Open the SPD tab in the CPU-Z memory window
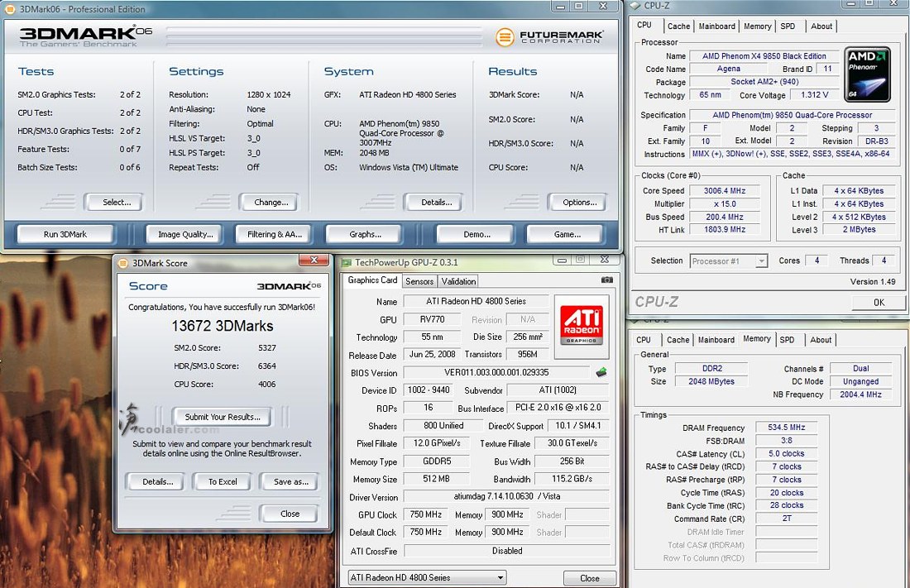This screenshot has height=588, width=910. [787, 340]
